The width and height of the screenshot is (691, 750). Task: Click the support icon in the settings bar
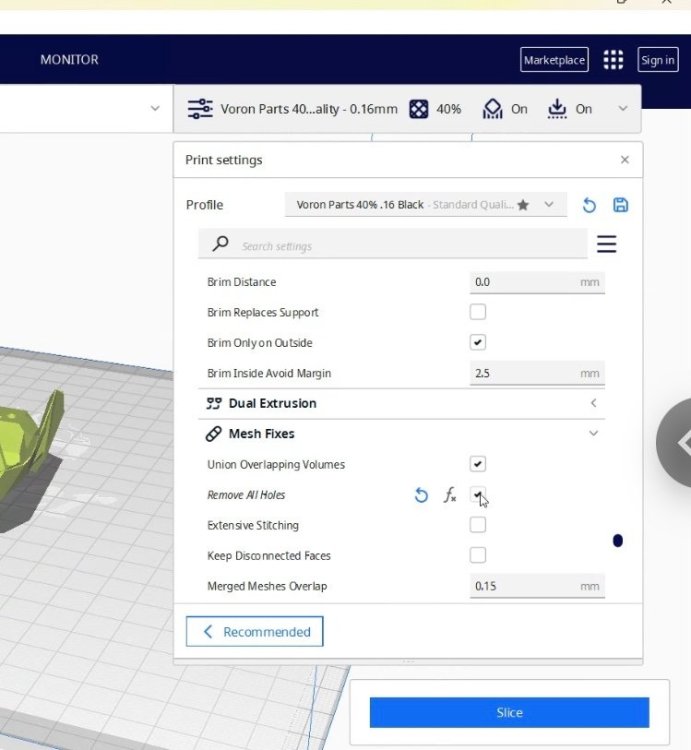493,109
